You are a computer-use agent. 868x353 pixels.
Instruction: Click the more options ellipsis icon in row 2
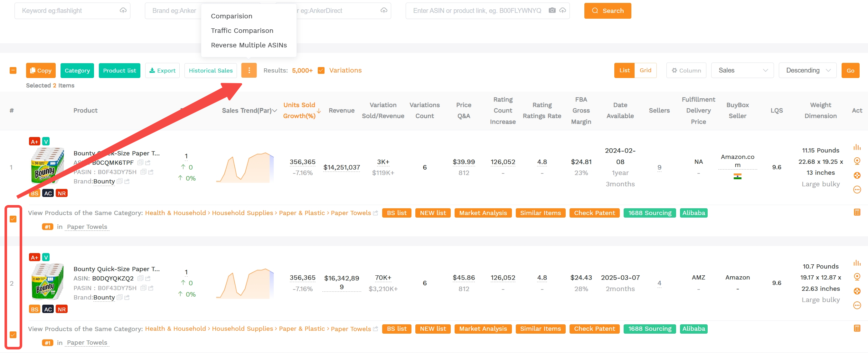coord(857,305)
